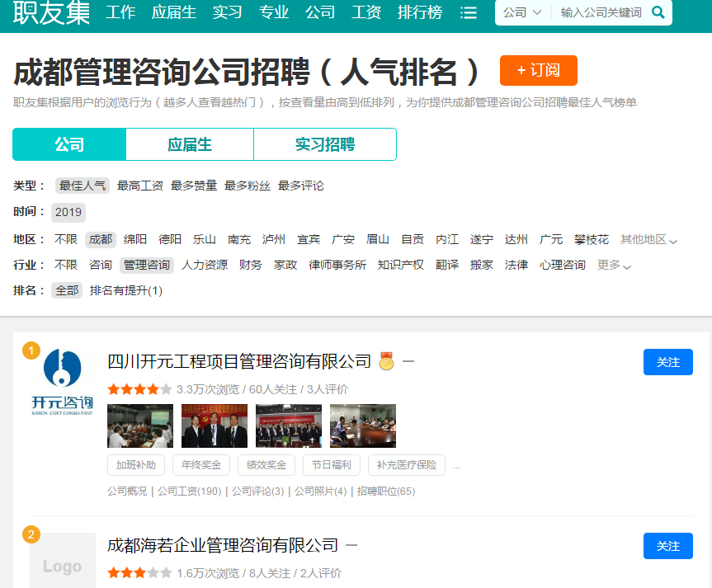Click the search magnifier icon

(658, 12)
